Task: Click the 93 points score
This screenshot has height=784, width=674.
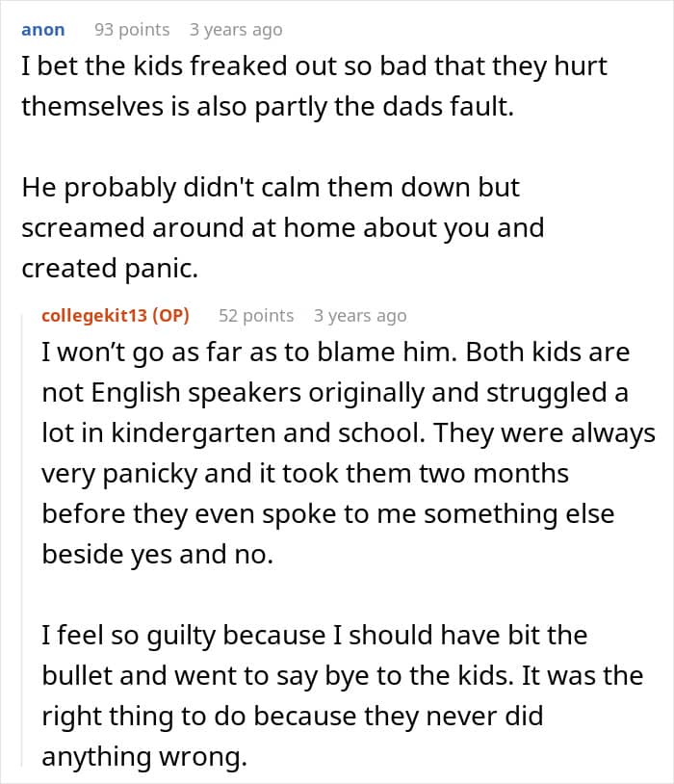Action: [131, 30]
